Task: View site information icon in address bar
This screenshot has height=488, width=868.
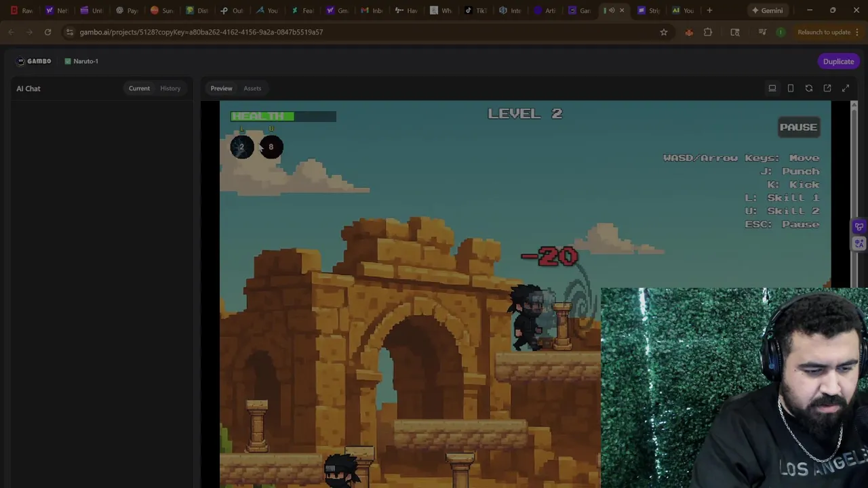Action: pos(69,32)
